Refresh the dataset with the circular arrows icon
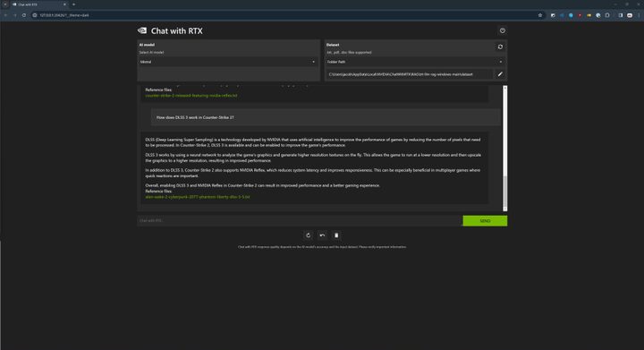 coord(500,47)
